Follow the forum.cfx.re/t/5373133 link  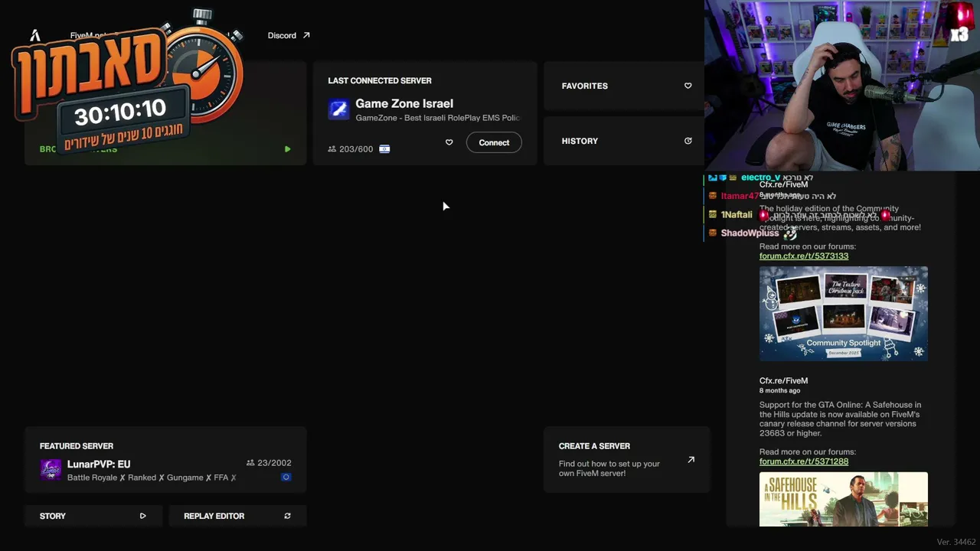tap(804, 256)
